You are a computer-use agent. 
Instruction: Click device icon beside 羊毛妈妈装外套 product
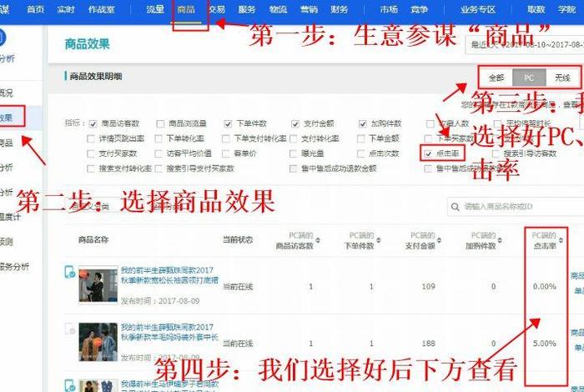tap(69, 329)
